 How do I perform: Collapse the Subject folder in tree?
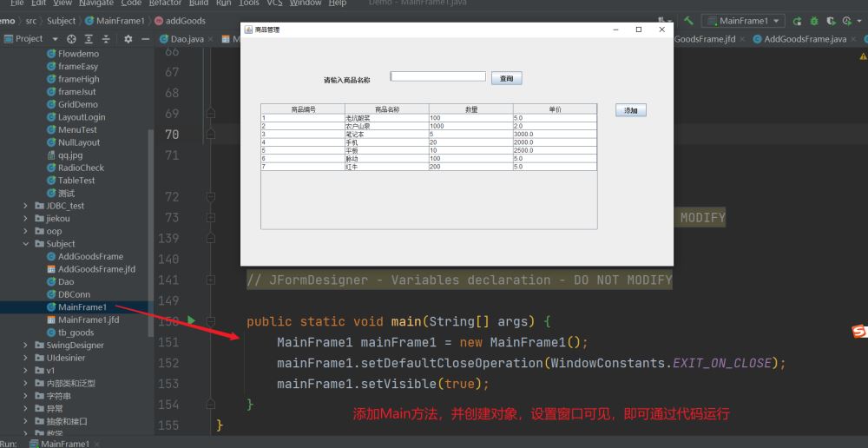[x=26, y=244]
